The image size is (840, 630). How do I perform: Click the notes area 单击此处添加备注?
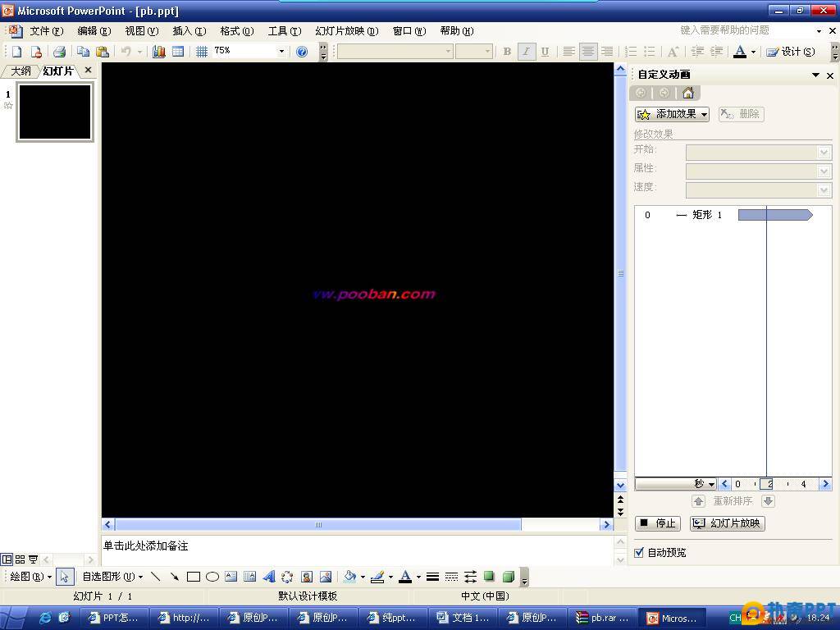coord(357,549)
